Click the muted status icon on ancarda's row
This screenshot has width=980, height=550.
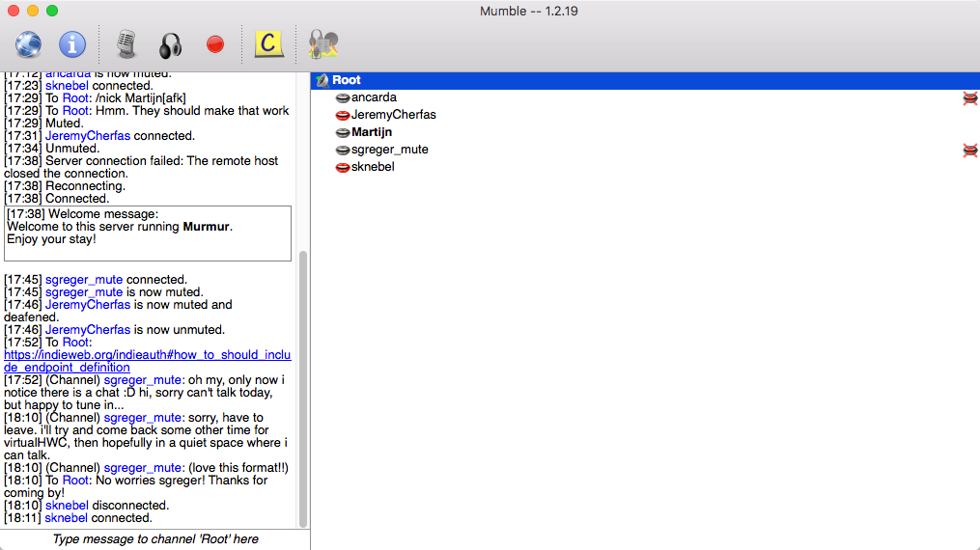(970, 98)
